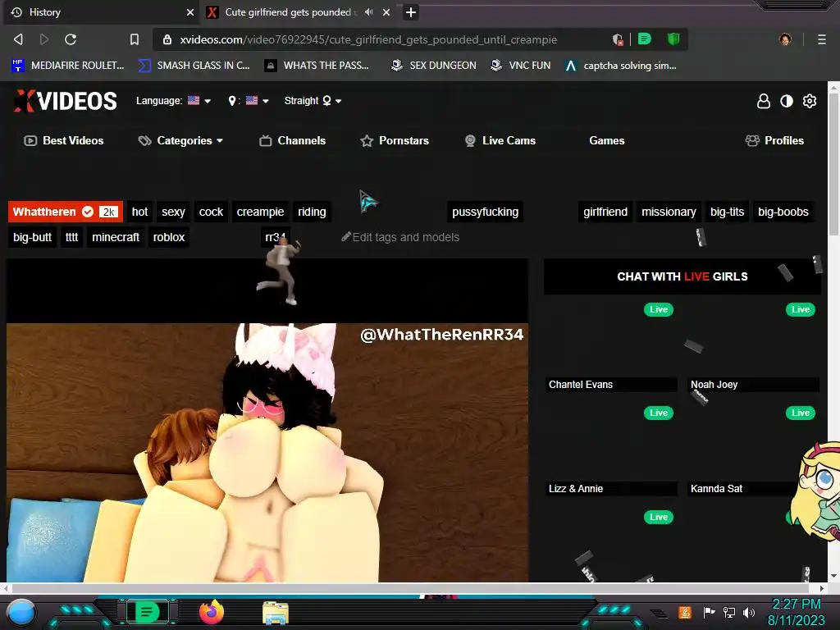This screenshot has height=630, width=840.
Task: Close the History tab
Action: point(189,11)
